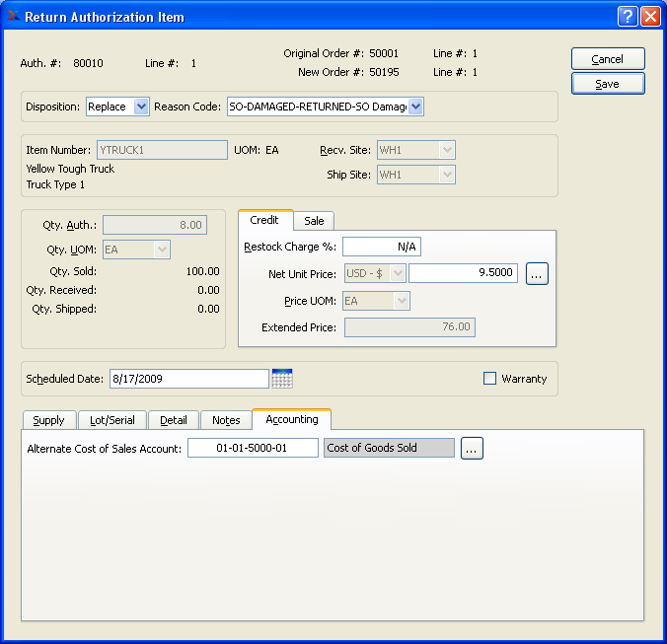Edit the Net Unit Price amount field
This screenshot has width=667, height=644.
(x=463, y=273)
